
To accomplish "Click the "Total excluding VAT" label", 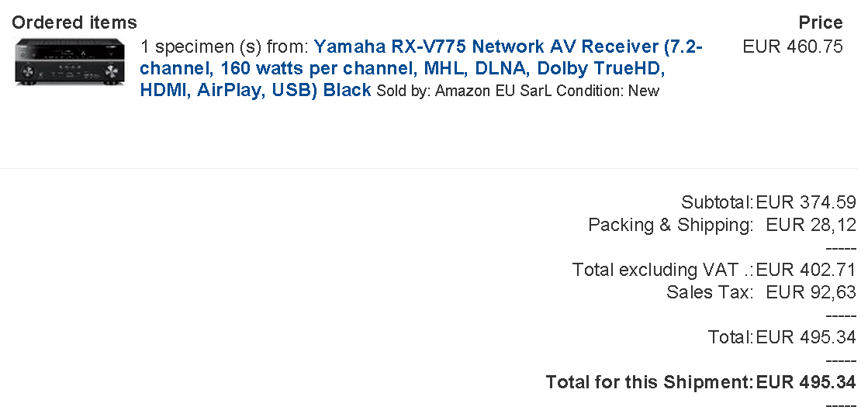I will (x=662, y=271).
